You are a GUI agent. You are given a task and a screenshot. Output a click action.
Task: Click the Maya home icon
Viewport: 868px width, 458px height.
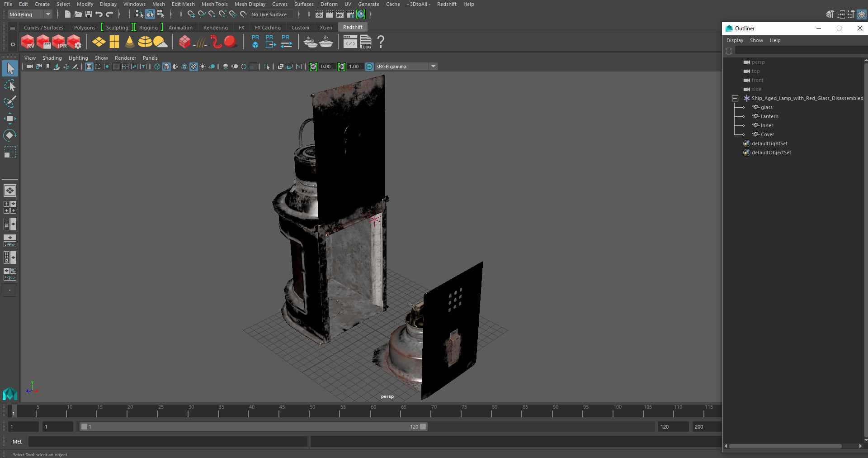point(9,394)
